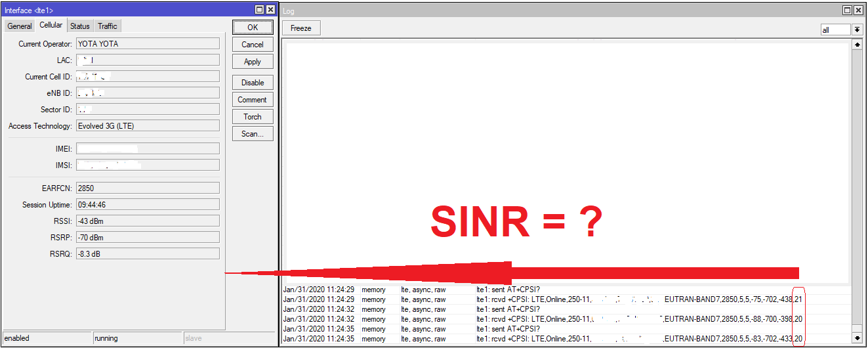Click the Current Cell ID field
868x348 pixels.
(x=148, y=76)
